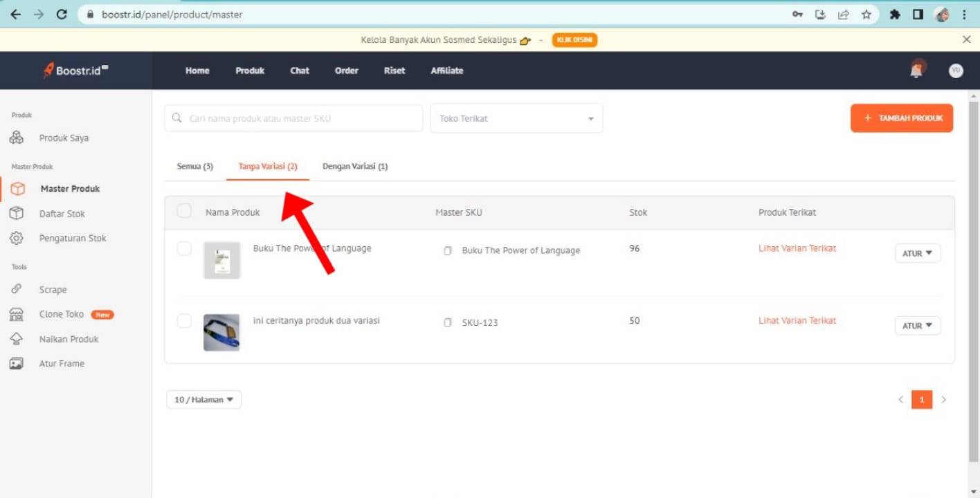980x498 pixels.
Task: Click the search magnifier icon
Action: [177, 118]
